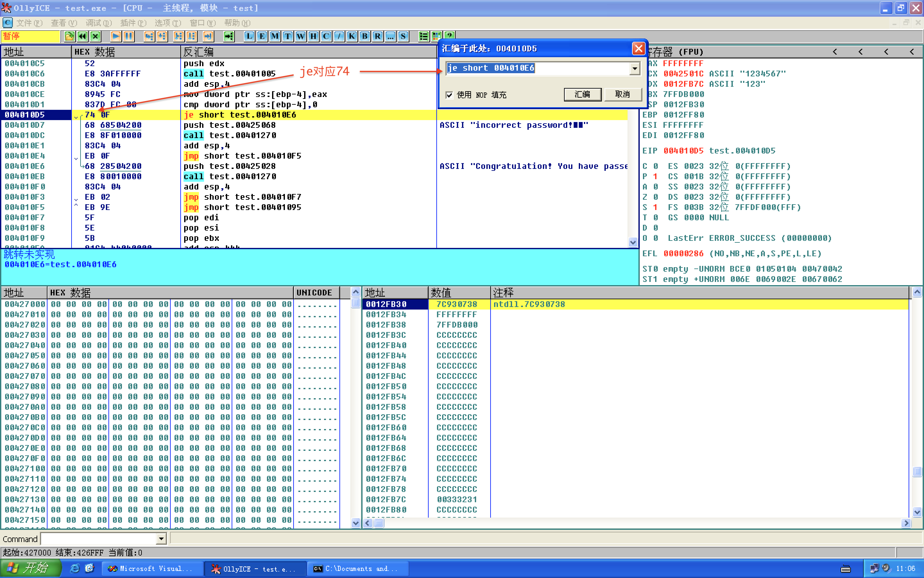924x578 pixels.
Task: Open Threads window with T button
Action: [x=287, y=36]
